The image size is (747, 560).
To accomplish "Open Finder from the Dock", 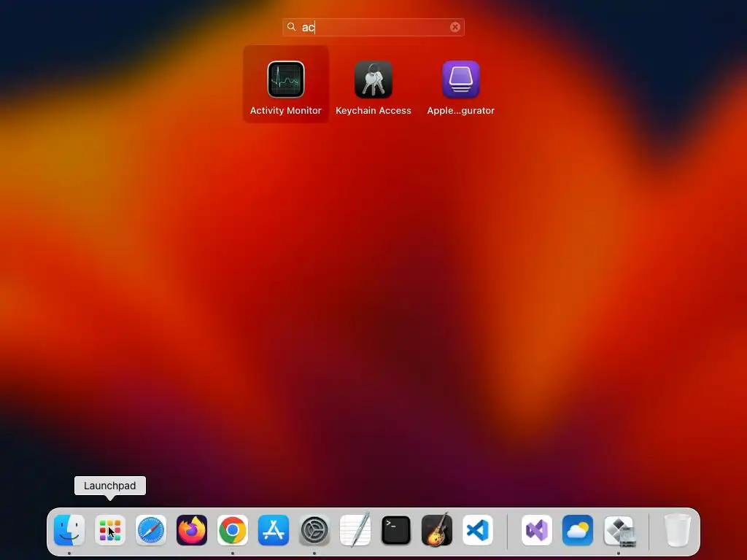I will coord(69,530).
